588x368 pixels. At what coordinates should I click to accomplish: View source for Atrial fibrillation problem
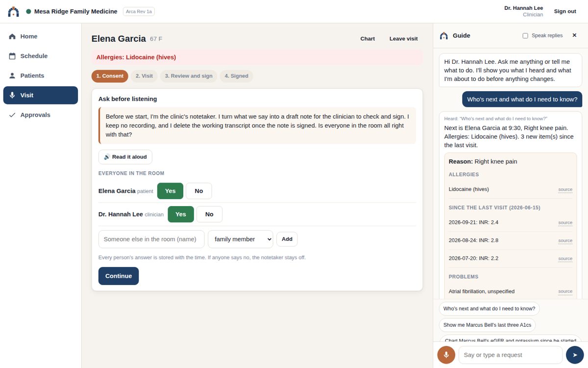click(565, 291)
